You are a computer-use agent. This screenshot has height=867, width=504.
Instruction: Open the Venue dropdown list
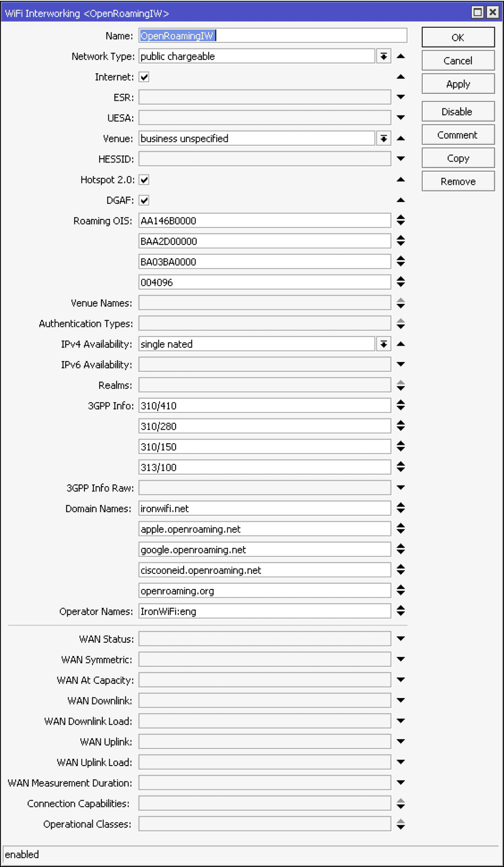click(x=384, y=139)
